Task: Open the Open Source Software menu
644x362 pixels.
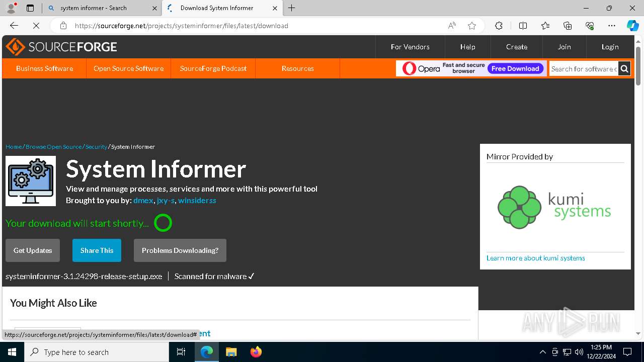Action: coord(128,68)
